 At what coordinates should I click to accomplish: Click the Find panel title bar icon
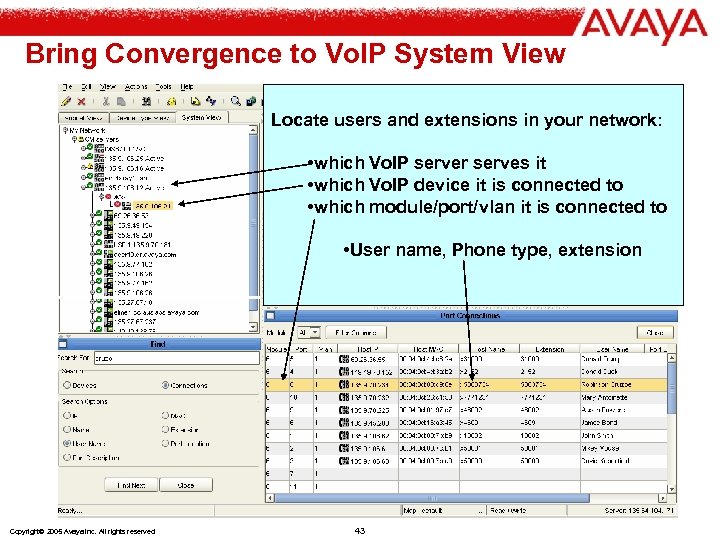point(63,344)
